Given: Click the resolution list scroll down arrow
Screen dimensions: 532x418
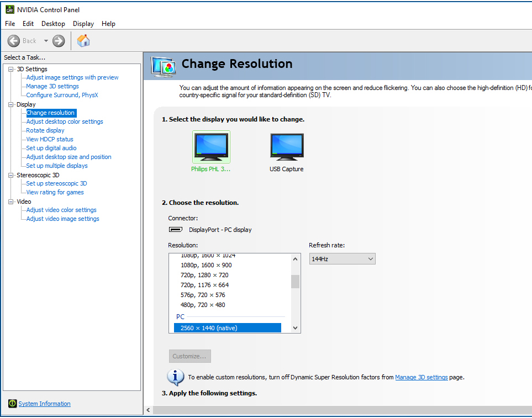Looking at the screenshot, I should [296, 328].
